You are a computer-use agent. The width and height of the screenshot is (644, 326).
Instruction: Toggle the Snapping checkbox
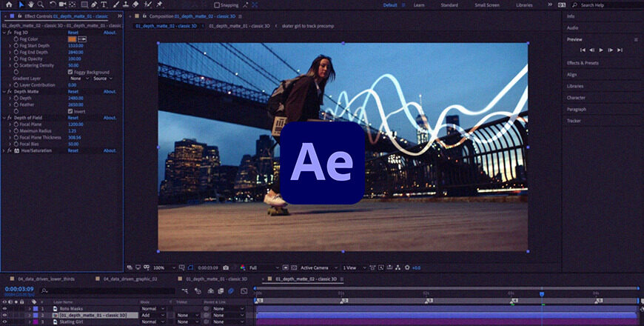[x=216, y=5]
